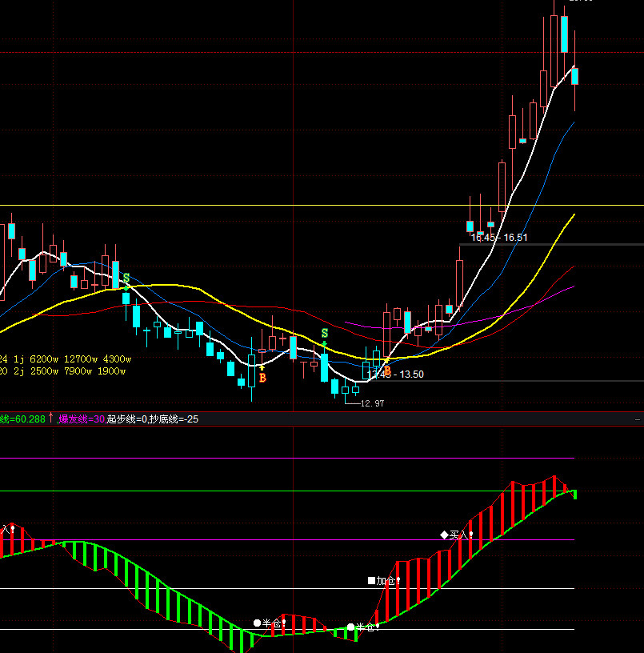Click the 起步线=0 indicator value

tap(126, 419)
